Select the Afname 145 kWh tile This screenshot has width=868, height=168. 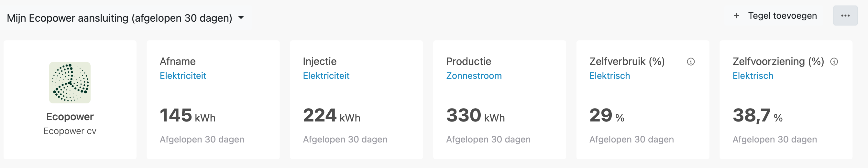tap(213, 100)
